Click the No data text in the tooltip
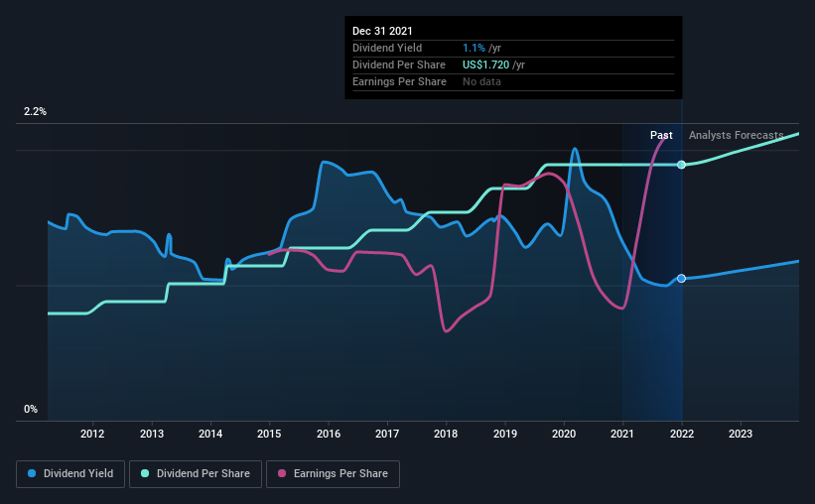The width and height of the screenshot is (815, 504). (481, 81)
